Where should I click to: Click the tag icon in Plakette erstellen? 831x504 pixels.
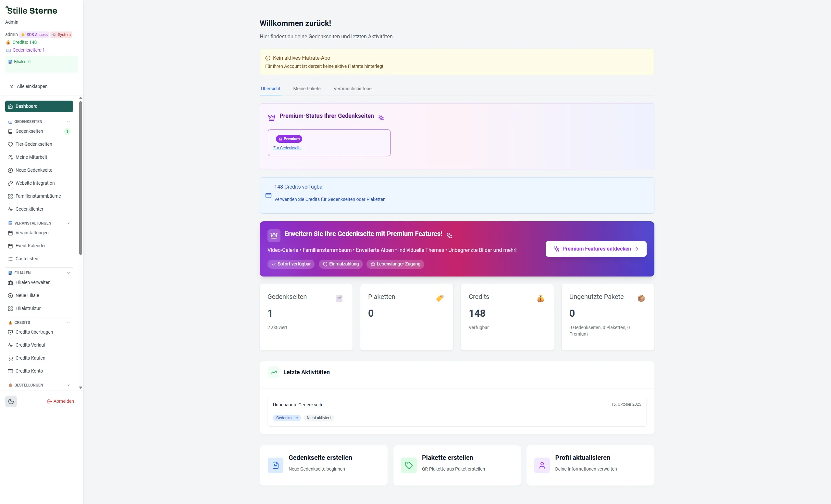(408, 465)
